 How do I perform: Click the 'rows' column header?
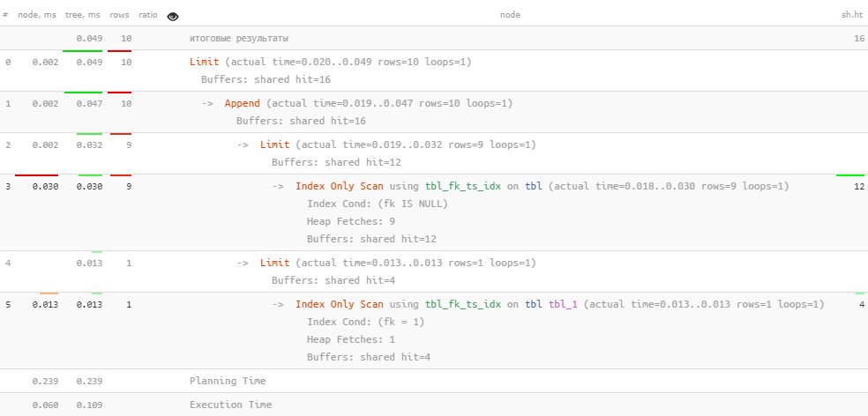[119, 15]
